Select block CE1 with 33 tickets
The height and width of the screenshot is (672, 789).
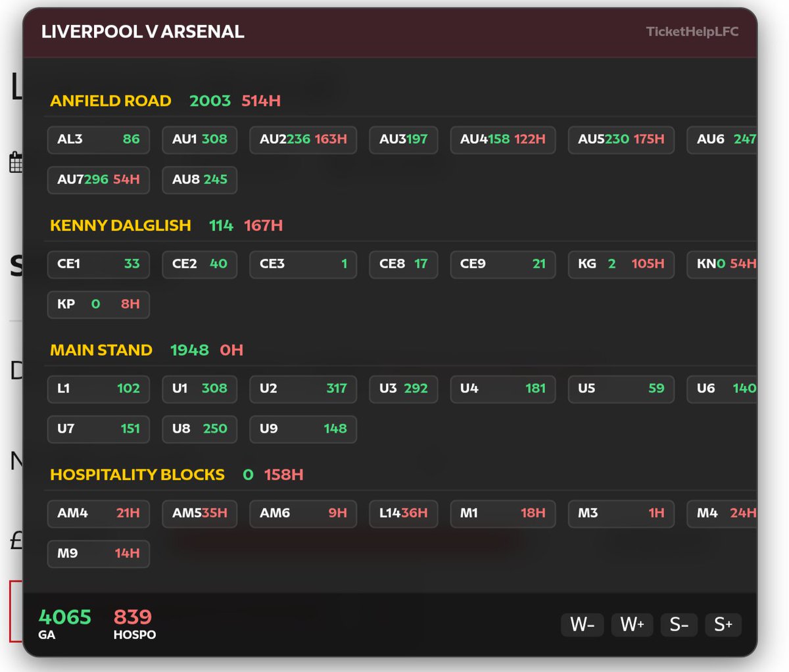99,264
